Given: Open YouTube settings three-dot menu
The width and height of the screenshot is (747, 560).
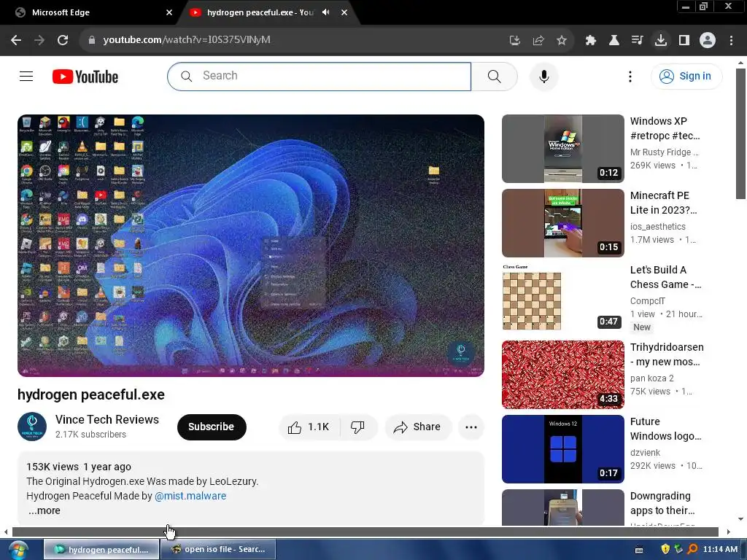Looking at the screenshot, I should (630, 76).
